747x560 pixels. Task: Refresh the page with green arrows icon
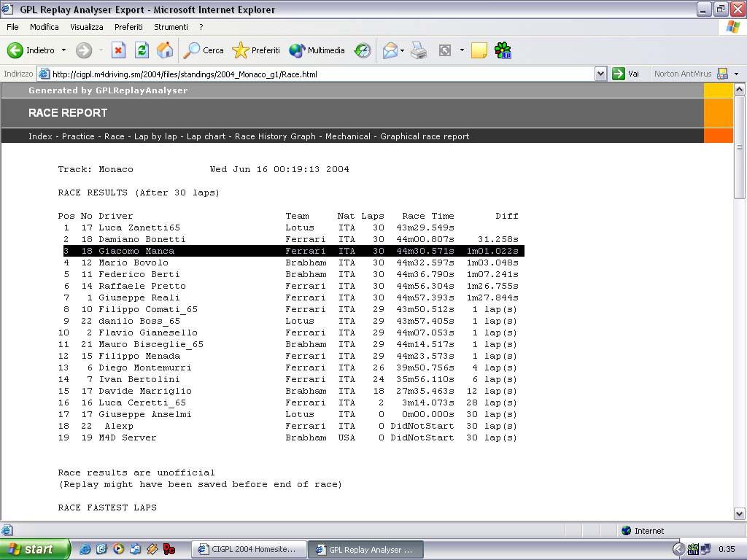click(x=142, y=50)
